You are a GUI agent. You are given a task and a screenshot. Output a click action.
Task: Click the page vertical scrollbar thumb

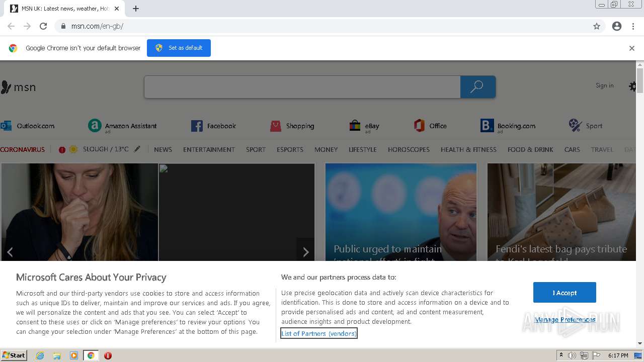(x=640, y=80)
